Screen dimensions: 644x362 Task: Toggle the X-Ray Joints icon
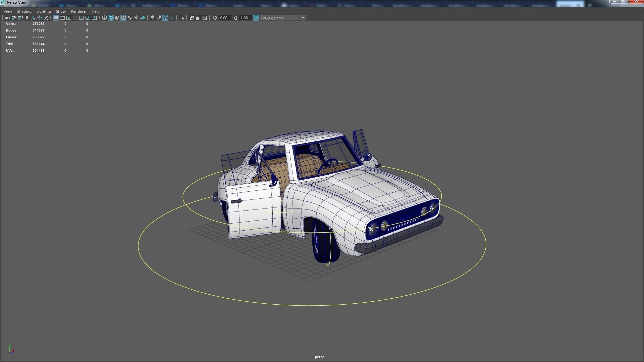click(205, 18)
